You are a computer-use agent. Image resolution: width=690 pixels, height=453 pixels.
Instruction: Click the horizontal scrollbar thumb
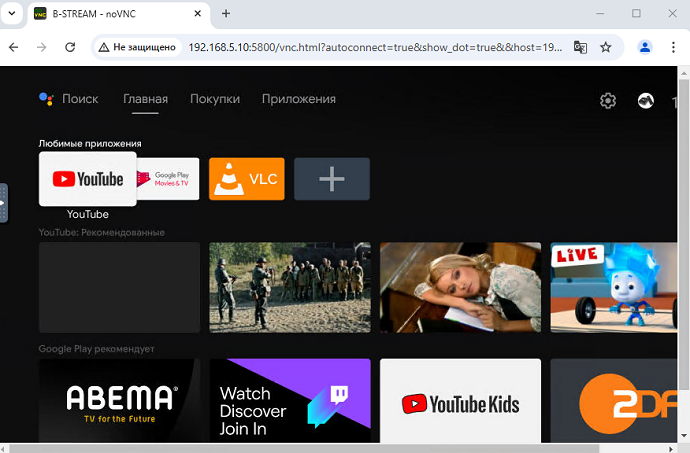304,449
